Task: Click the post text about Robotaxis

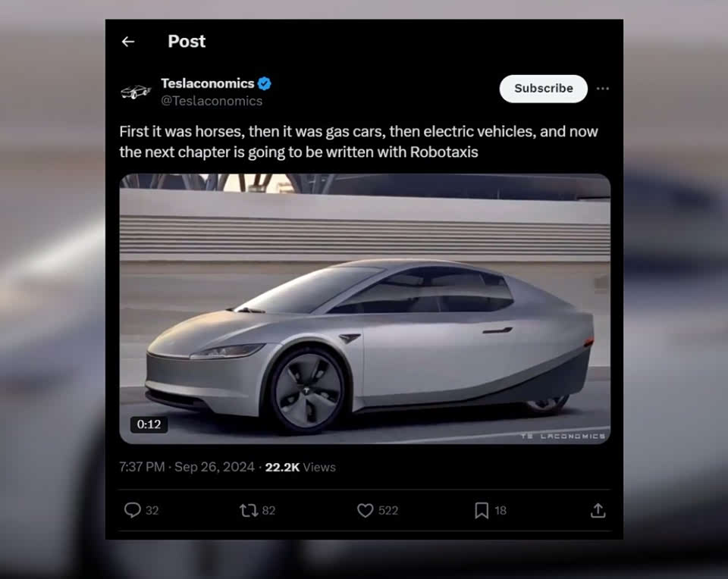Action: click(x=359, y=142)
